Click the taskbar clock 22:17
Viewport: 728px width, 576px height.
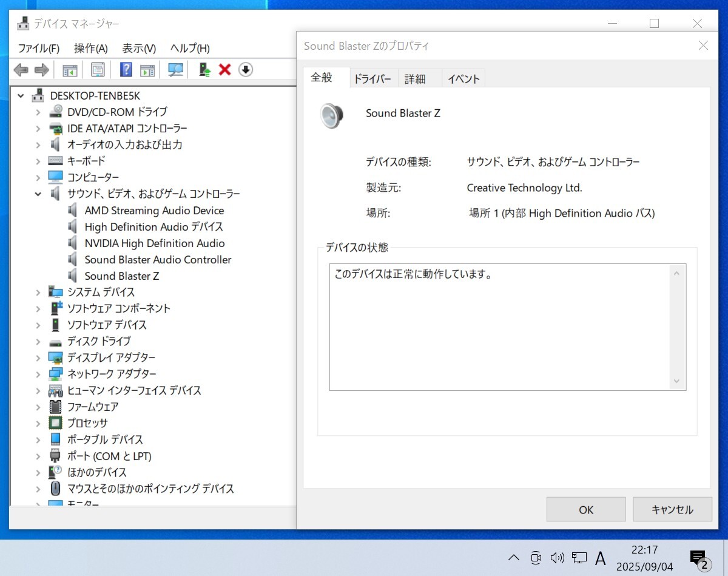[x=644, y=551]
